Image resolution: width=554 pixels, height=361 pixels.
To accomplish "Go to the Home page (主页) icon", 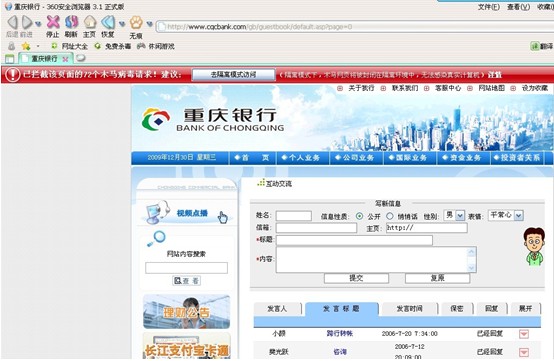I will pyautogui.click(x=90, y=22).
